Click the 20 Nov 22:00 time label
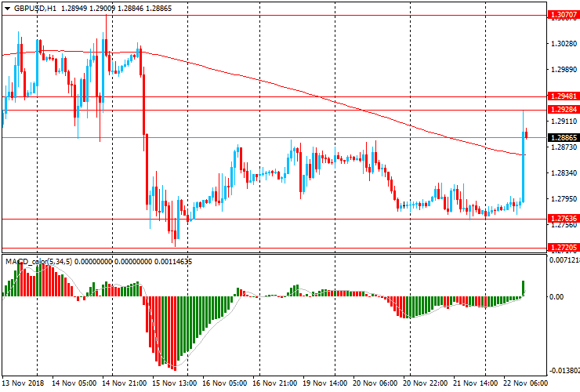Screen dimensions: 580x392 (425, 383)
